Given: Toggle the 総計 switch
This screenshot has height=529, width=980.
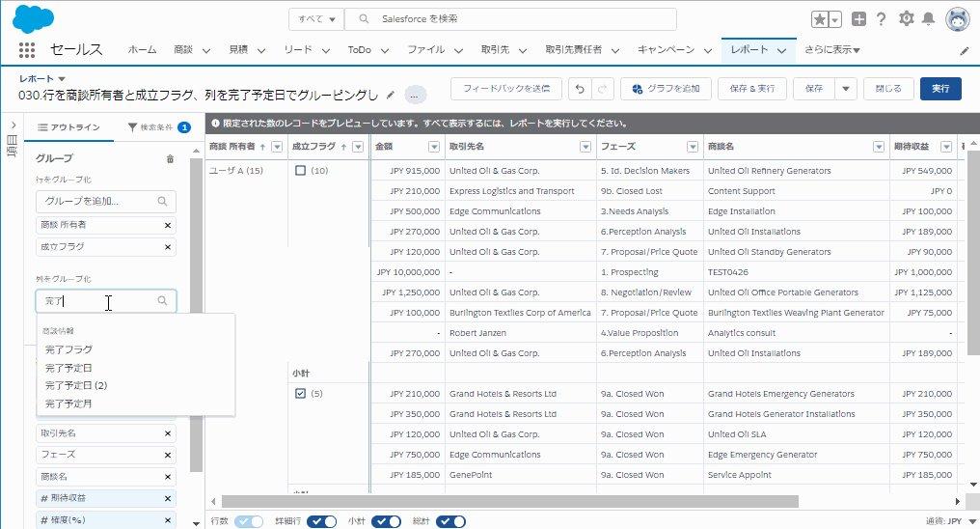Looking at the screenshot, I should click(450, 521).
